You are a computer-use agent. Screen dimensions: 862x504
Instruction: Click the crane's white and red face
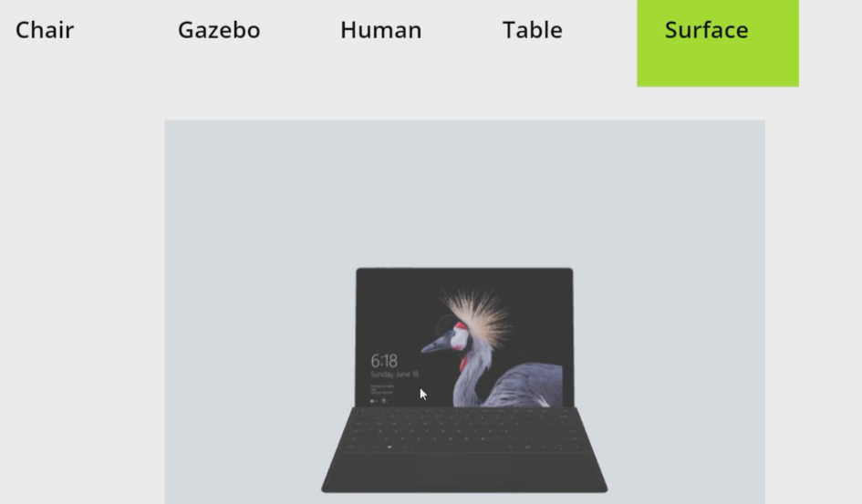458,336
